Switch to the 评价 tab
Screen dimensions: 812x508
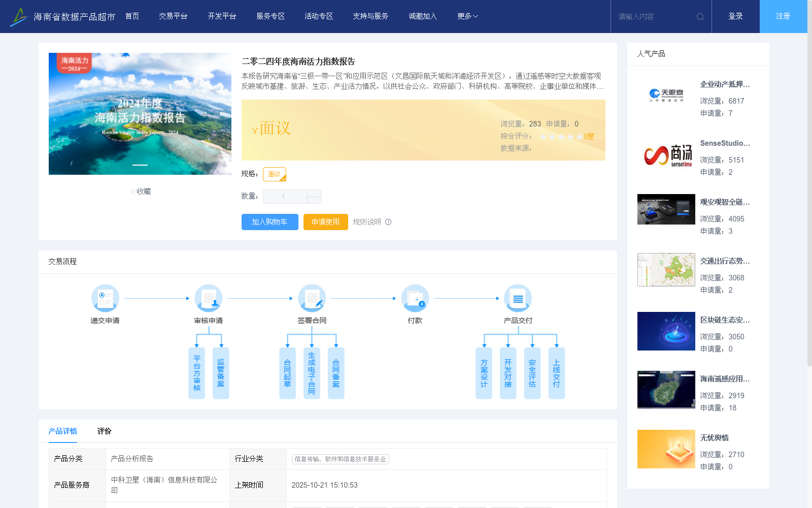pos(105,431)
